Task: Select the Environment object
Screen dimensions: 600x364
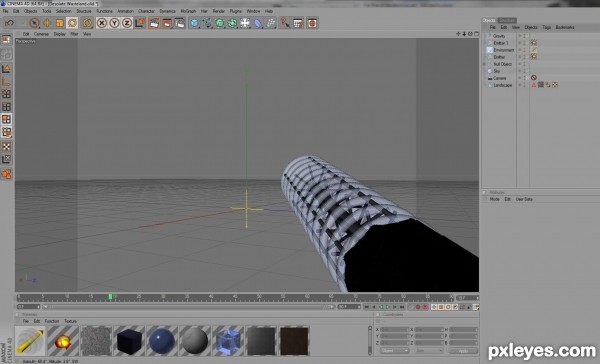Action: coord(504,50)
